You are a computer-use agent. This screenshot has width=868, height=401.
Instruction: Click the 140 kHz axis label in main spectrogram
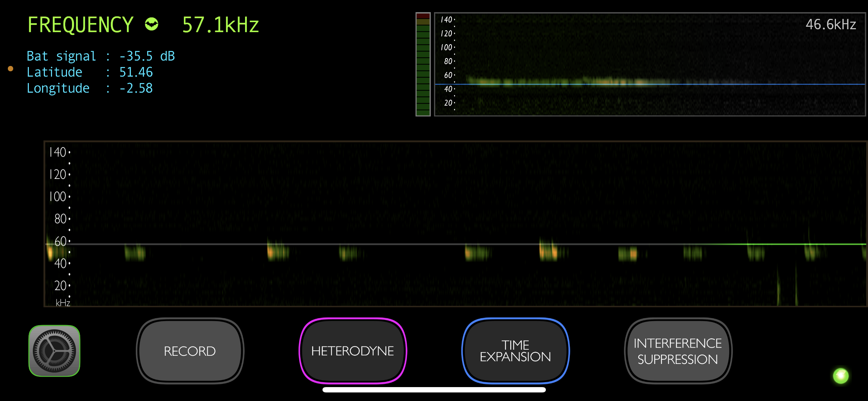coord(58,152)
